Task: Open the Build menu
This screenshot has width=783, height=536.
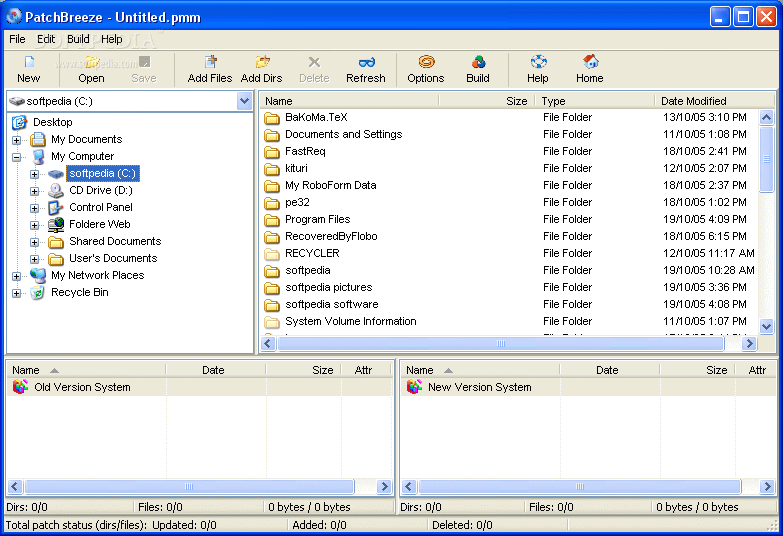Action: pyautogui.click(x=78, y=39)
